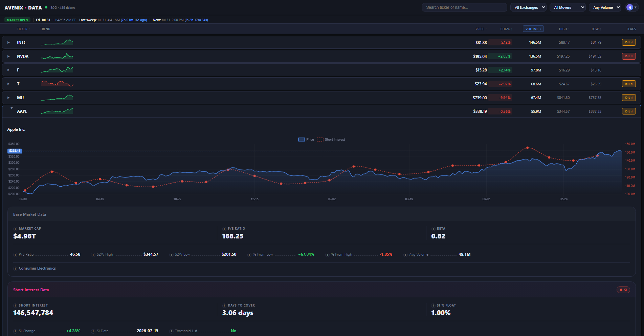The image size is (644, 336).
Task: Click the info icon beside Days to Cover
Action: [224, 306]
